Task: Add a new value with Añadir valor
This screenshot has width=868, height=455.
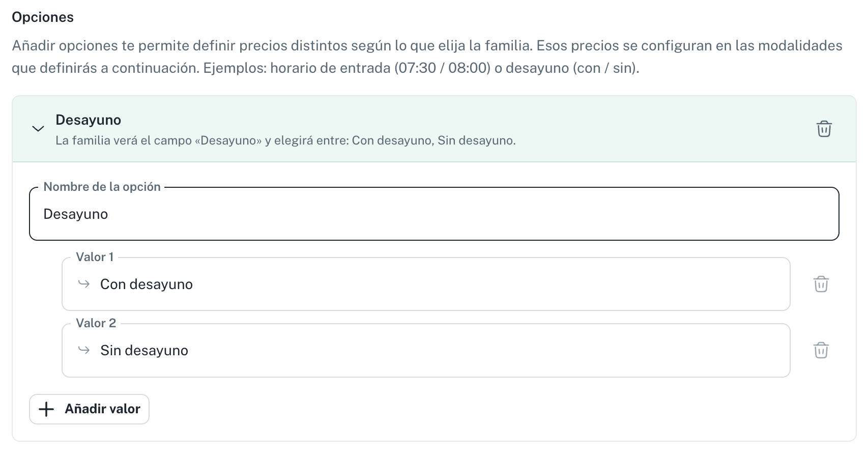Action: [x=89, y=409]
